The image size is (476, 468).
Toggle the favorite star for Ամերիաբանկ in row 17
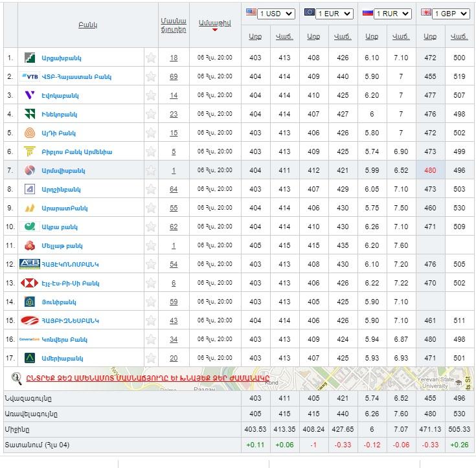tap(151, 358)
